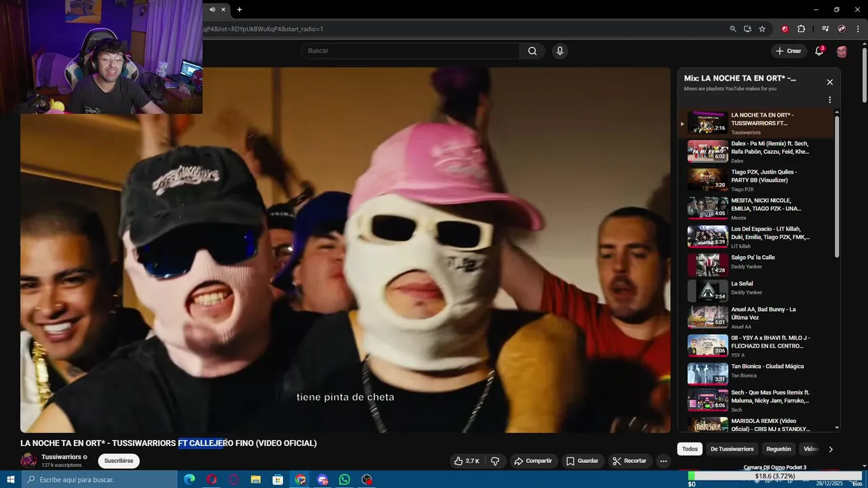Open the Discord taskbar icon
Viewport: 868px width, 488px height.
click(322, 480)
